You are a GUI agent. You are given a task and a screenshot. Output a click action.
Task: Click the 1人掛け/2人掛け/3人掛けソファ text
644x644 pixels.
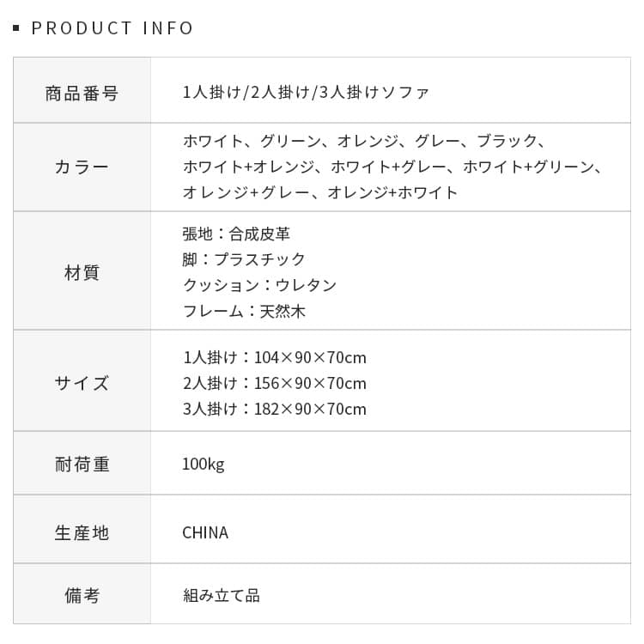(306, 93)
